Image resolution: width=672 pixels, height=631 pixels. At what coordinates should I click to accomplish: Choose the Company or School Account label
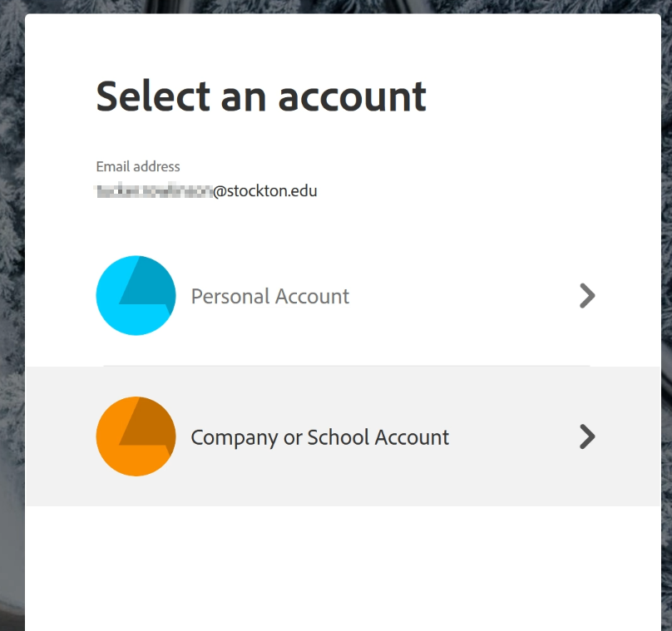(319, 438)
